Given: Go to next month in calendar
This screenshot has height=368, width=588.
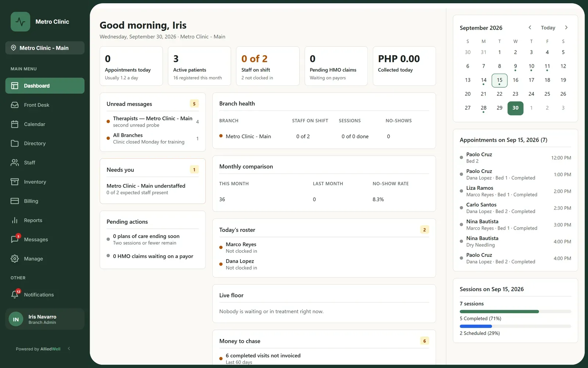Looking at the screenshot, I should tap(566, 28).
